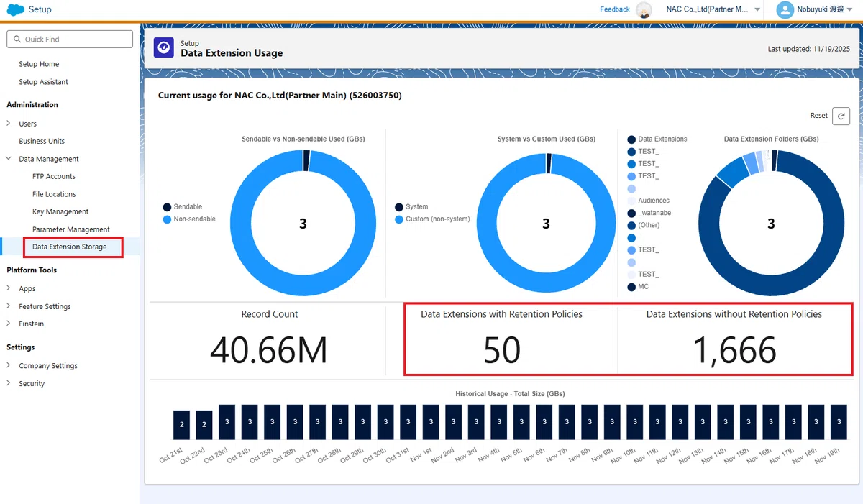The width and height of the screenshot is (863, 504).
Task: Click the refresh icon beside Reset
Action: (x=841, y=116)
